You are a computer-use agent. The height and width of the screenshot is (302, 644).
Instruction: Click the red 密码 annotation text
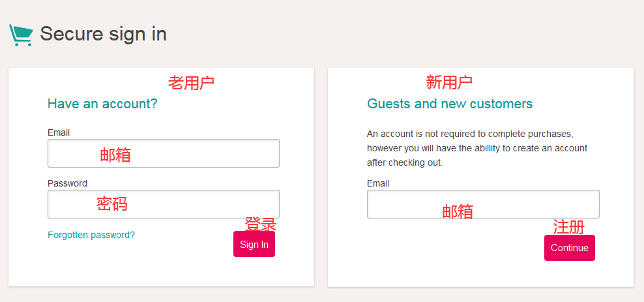[x=112, y=204]
